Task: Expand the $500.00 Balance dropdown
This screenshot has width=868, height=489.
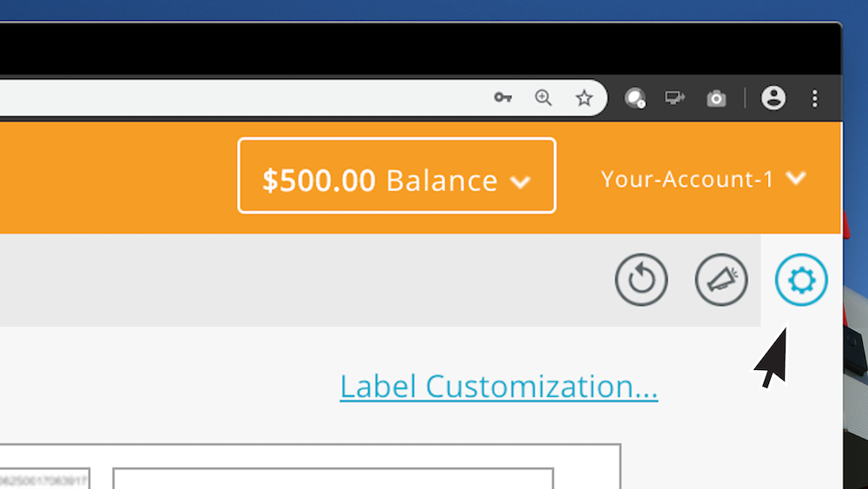Action: click(397, 175)
